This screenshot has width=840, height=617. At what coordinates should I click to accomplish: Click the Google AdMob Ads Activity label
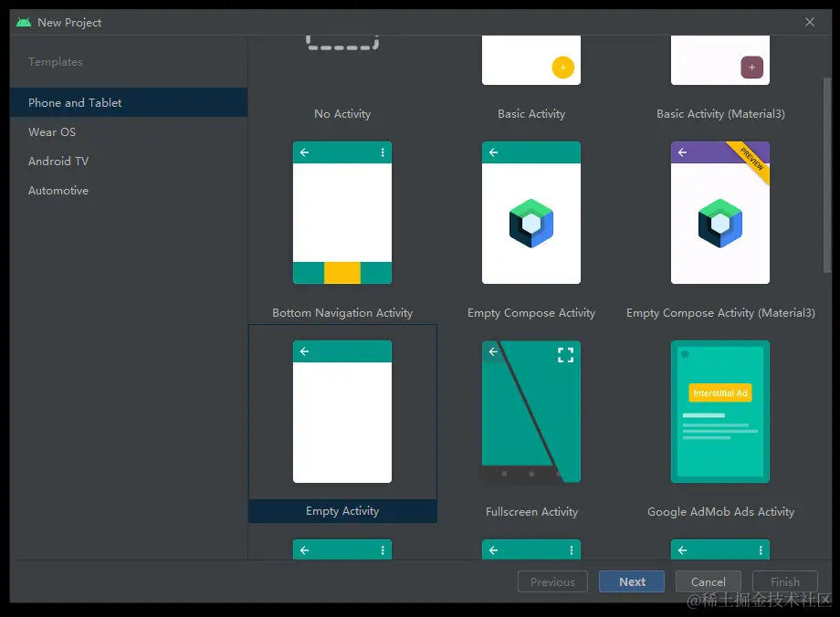coord(720,512)
